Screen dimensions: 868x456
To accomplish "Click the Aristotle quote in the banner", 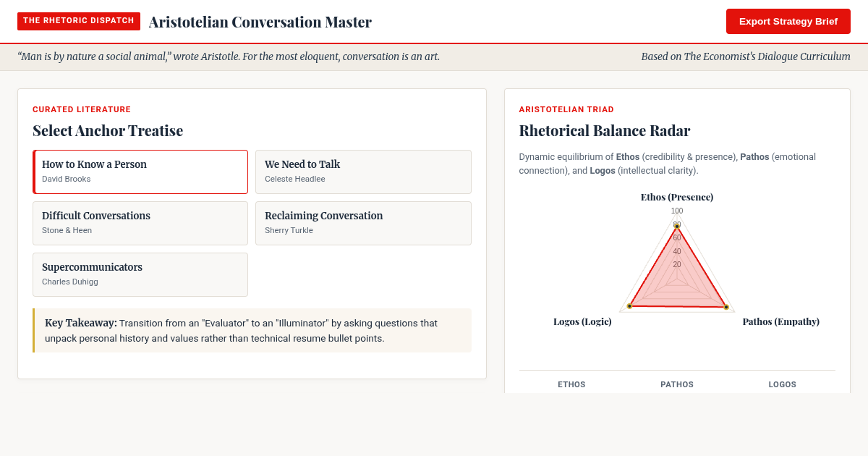I will pyautogui.click(x=229, y=56).
